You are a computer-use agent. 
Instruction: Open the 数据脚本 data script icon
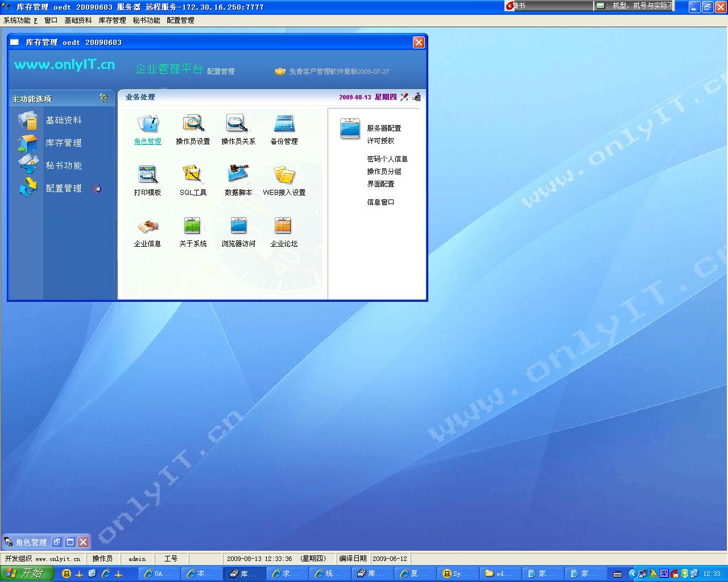click(x=238, y=175)
